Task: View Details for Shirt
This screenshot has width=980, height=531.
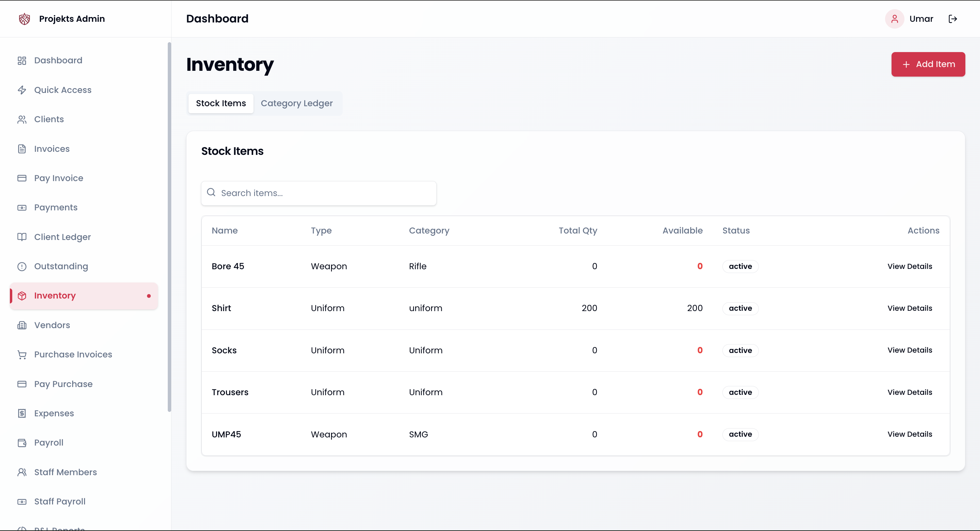Action: click(x=910, y=308)
